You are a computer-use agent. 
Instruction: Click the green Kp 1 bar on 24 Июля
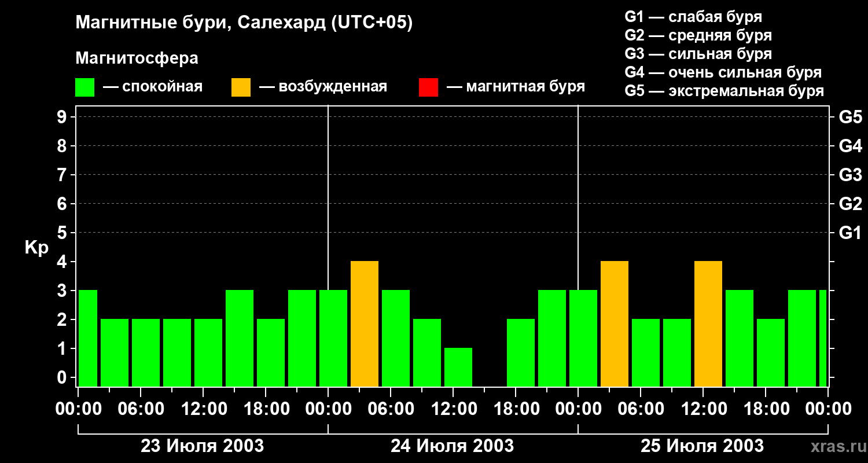458,368
